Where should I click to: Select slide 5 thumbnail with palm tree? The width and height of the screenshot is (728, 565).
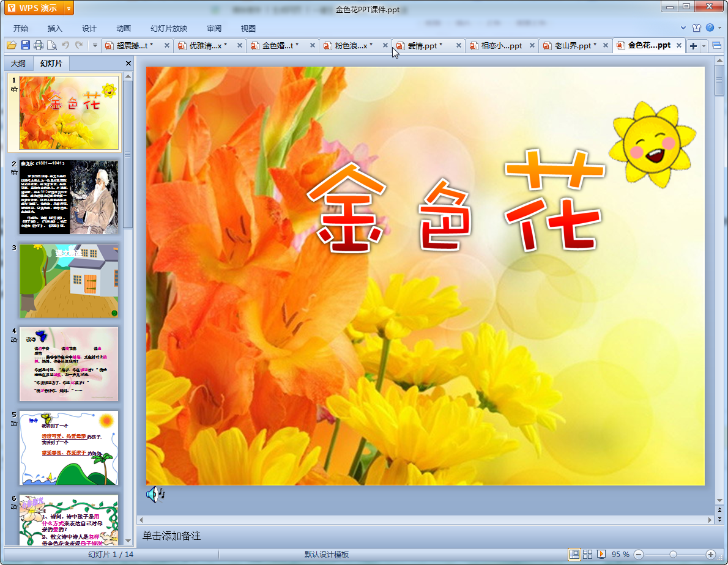(69, 448)
